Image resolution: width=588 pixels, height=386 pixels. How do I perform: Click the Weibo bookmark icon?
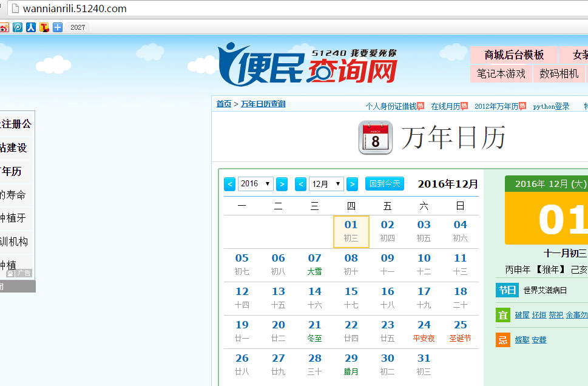pyautogui.click(x=4, y=27)
